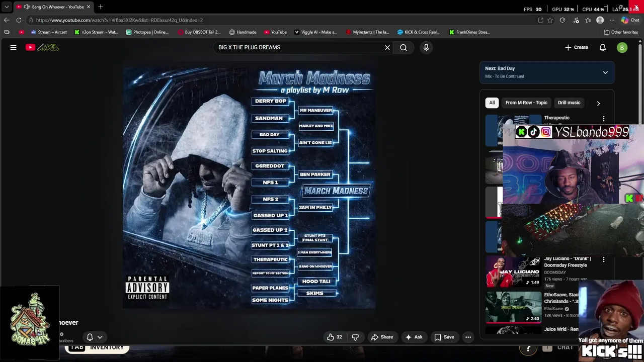
Task: Dislike this video
Action: click(x=355, y=337)
